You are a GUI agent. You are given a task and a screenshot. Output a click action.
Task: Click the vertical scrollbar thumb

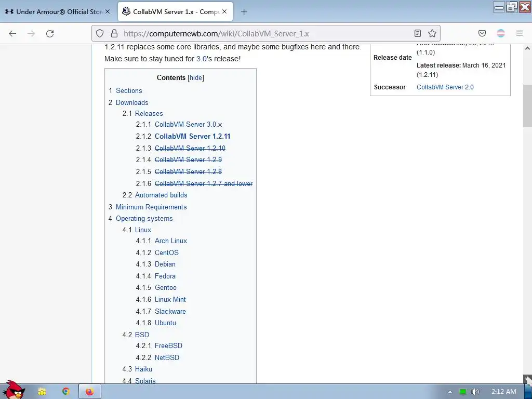527,105
